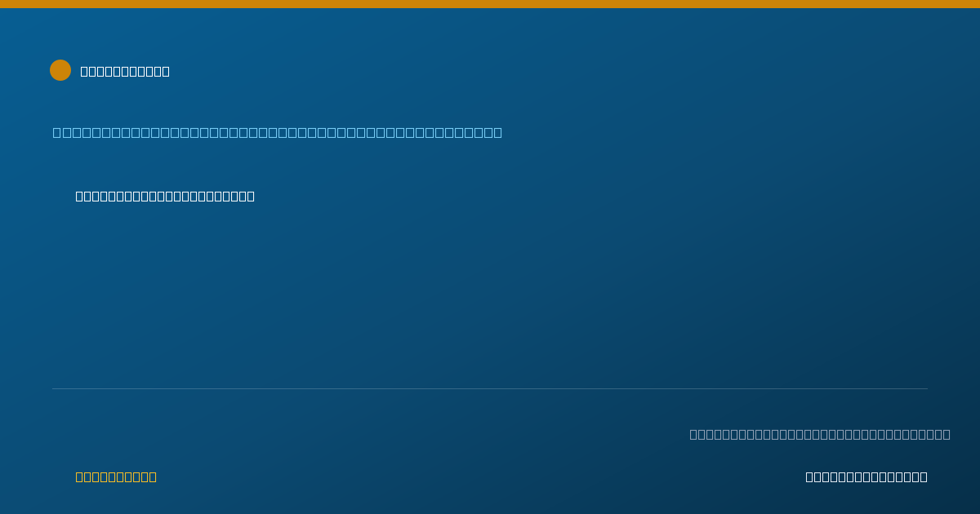Select the indented white subtitle text line
The height and width of the screenshot is (514, 980).
click(x=165, y=196)
